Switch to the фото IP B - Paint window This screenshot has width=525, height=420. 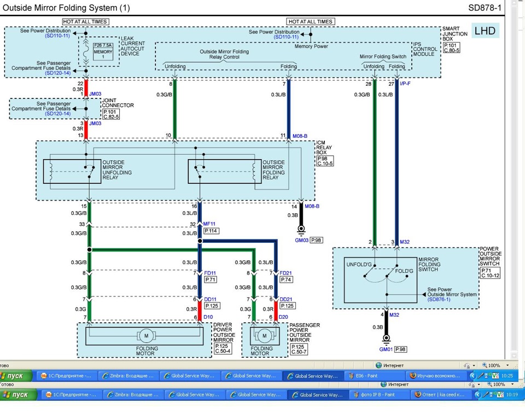click(379, 395)
